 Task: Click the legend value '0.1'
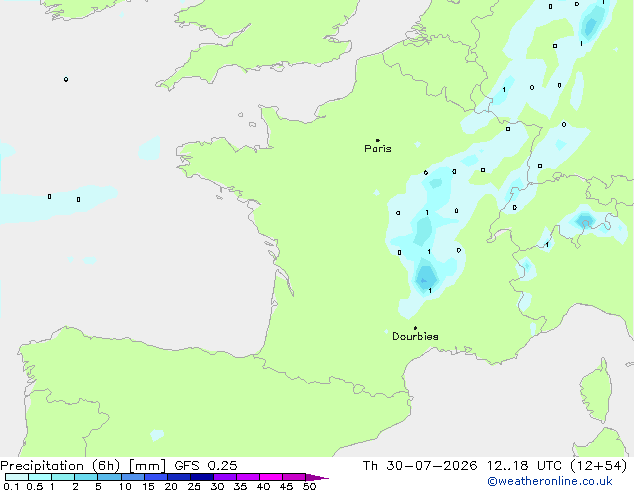11,486
